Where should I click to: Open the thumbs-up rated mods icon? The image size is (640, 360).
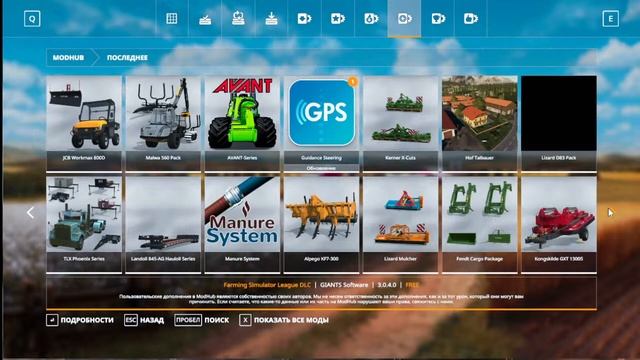click(471, 18)
